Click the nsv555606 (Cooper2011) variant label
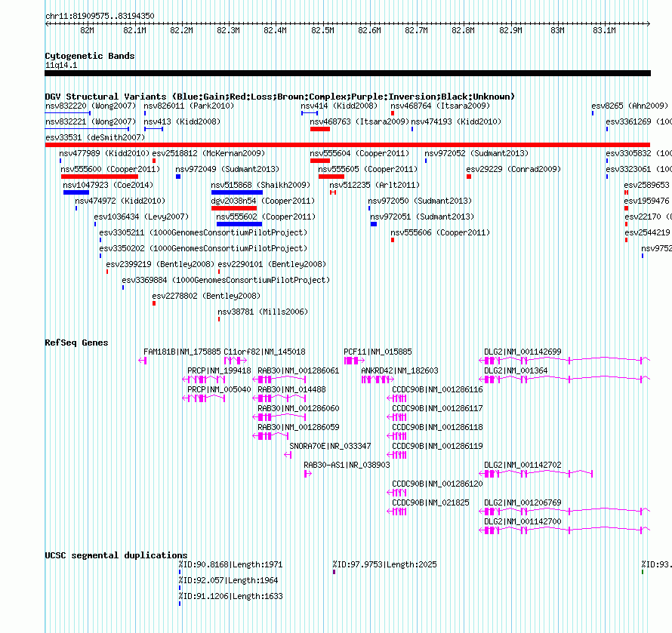672x633 pixels. [440, 232]
